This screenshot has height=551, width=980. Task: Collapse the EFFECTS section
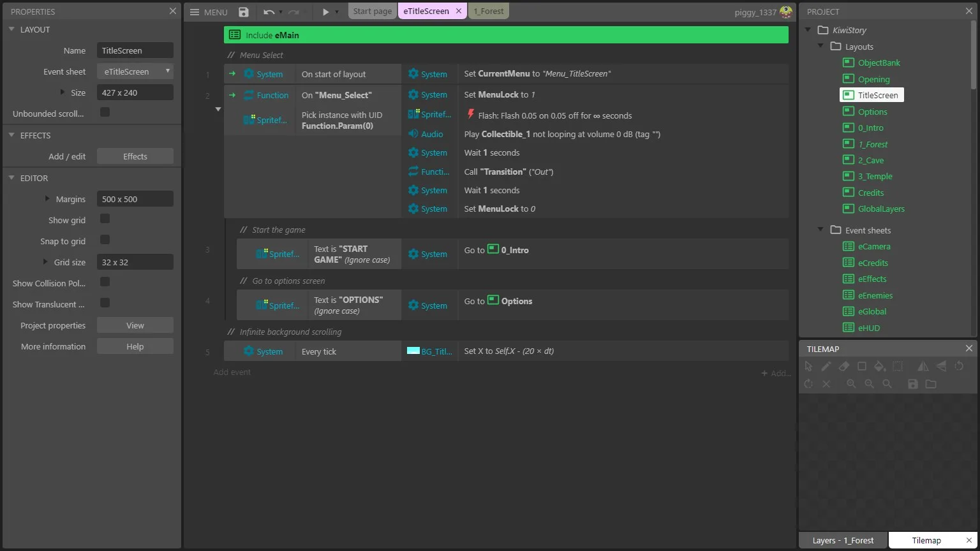pos(11,135)
